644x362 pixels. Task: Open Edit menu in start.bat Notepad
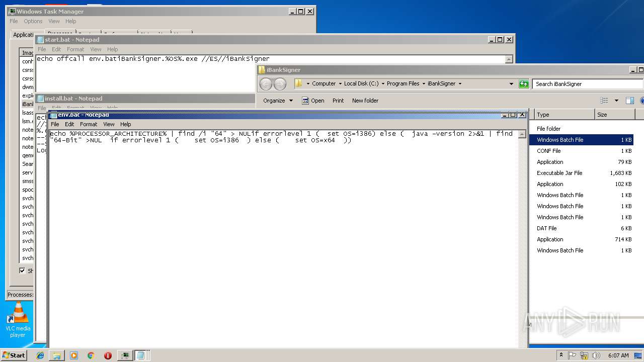coord(56,49)
